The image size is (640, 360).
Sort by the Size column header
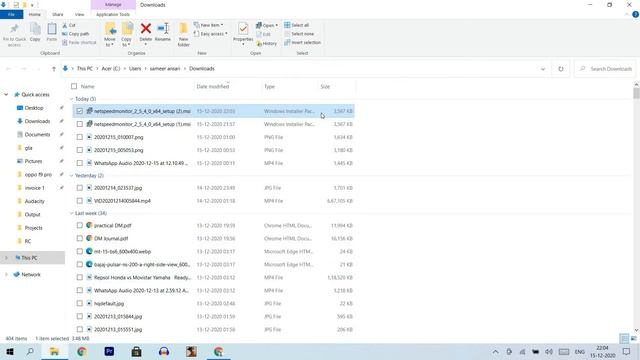point(325,87)
